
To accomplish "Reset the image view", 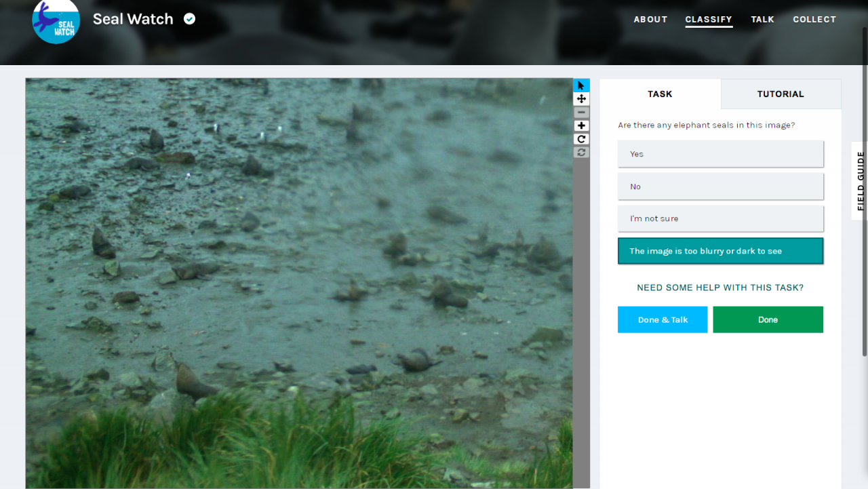I will coord(581,152).
